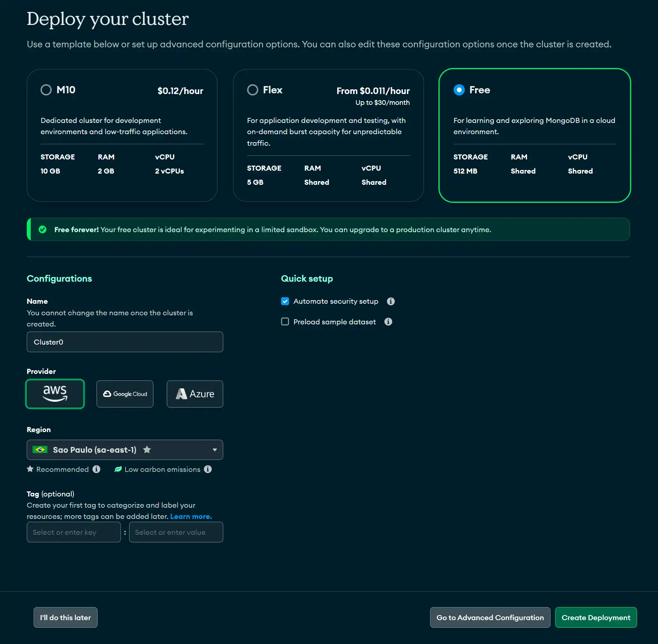Select the M10 cluster radio button
658x644 pixels.
(x=46, y=90)
